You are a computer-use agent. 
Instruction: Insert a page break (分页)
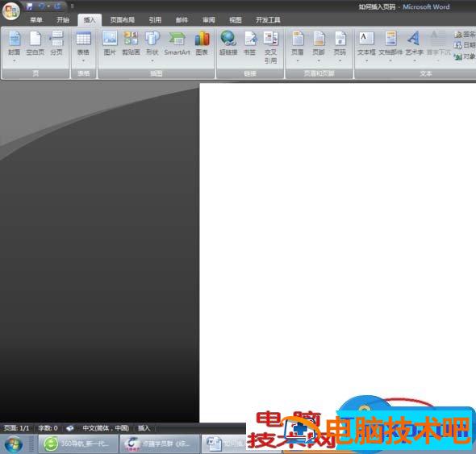(x=56, y=44)
